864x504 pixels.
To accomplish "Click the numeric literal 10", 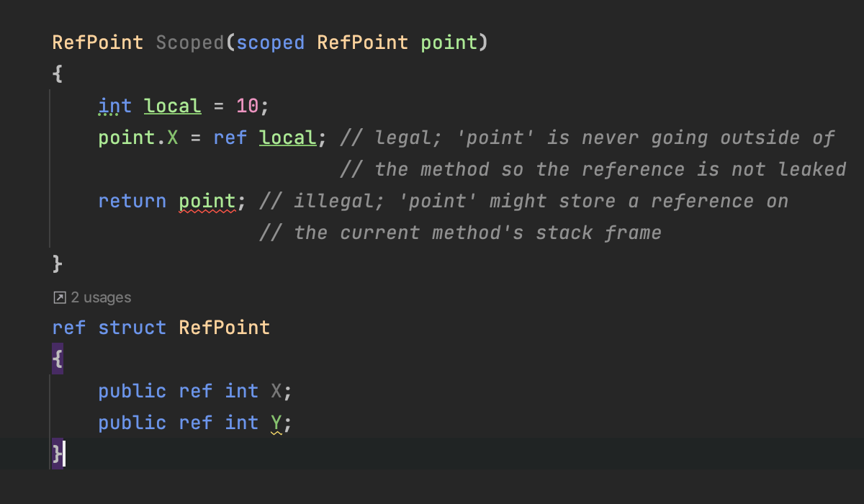I will tap(247, 106).
